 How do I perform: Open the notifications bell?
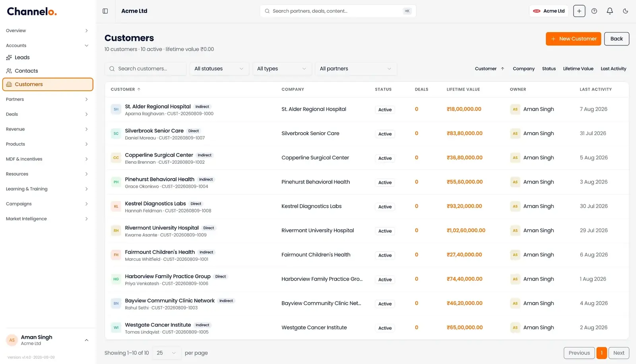[610, 11]
